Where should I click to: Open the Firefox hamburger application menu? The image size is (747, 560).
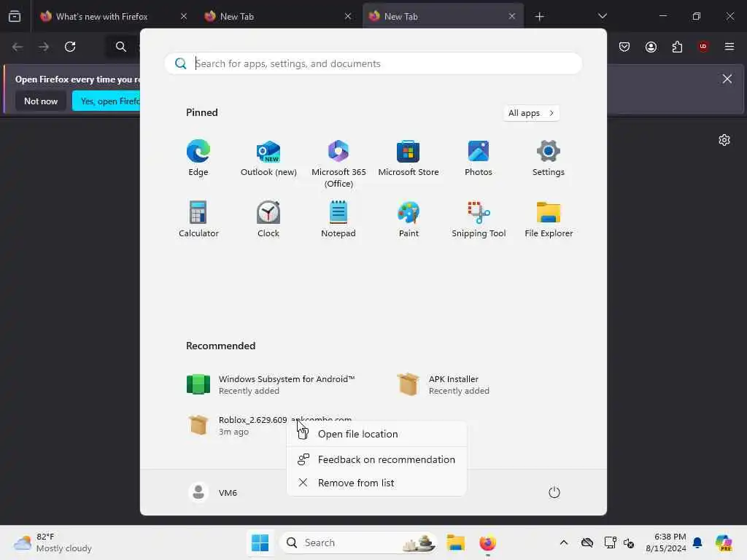click(x=729, y=47)
